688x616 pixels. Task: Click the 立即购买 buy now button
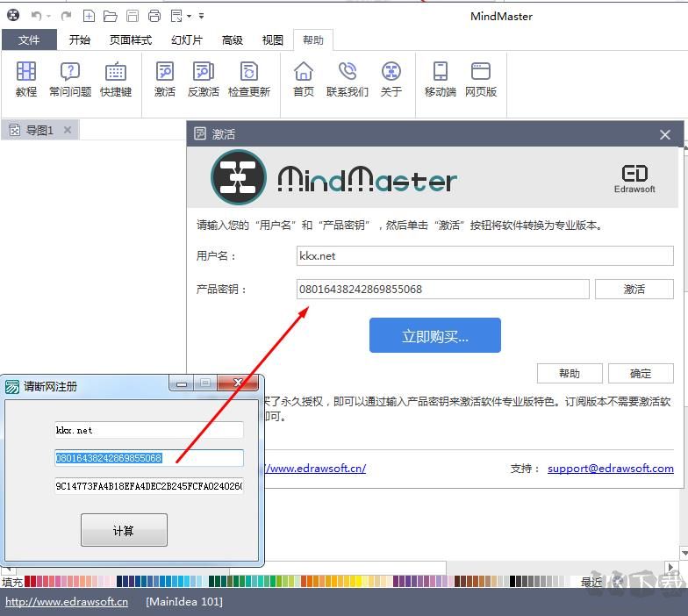pyautogui.click(x=435, y=335)
